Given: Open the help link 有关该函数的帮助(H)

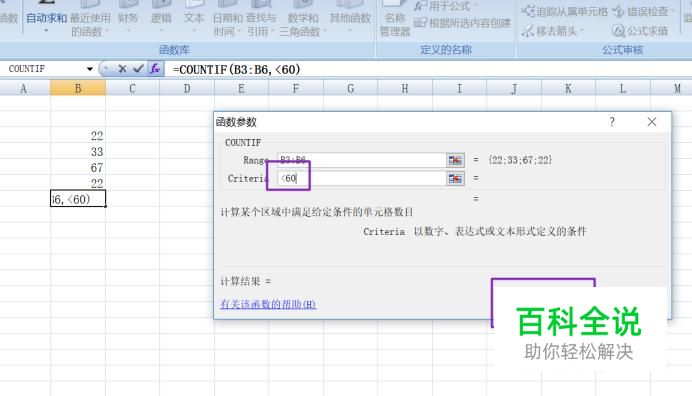Looking at the screenshot, I should click(268, 304).
